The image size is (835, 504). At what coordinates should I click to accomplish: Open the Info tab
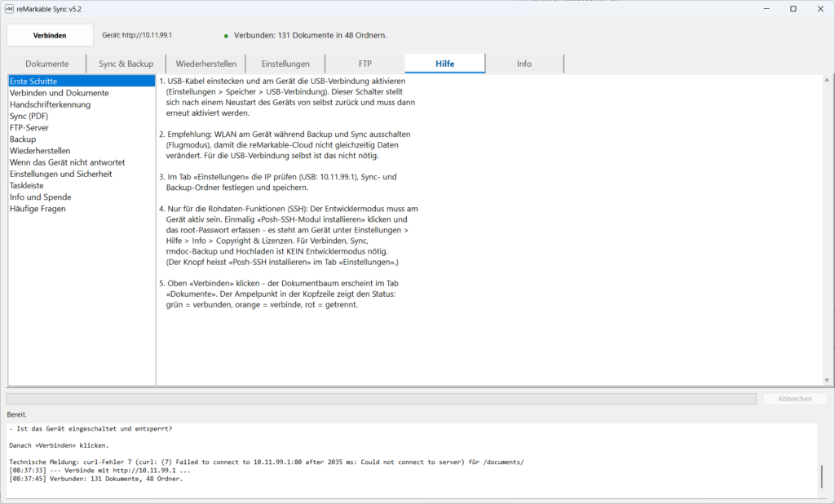pos(524,64)
